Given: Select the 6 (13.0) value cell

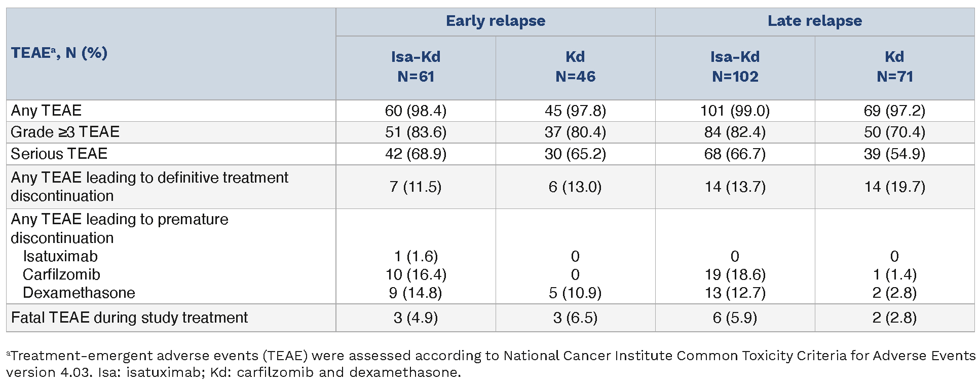Looking at the screenshot, I should click(x=575, y=187).
